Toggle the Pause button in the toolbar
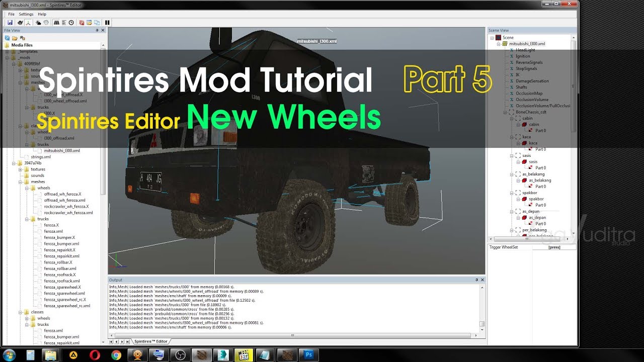This screenshot has width=644, height=362. [107, 23]
